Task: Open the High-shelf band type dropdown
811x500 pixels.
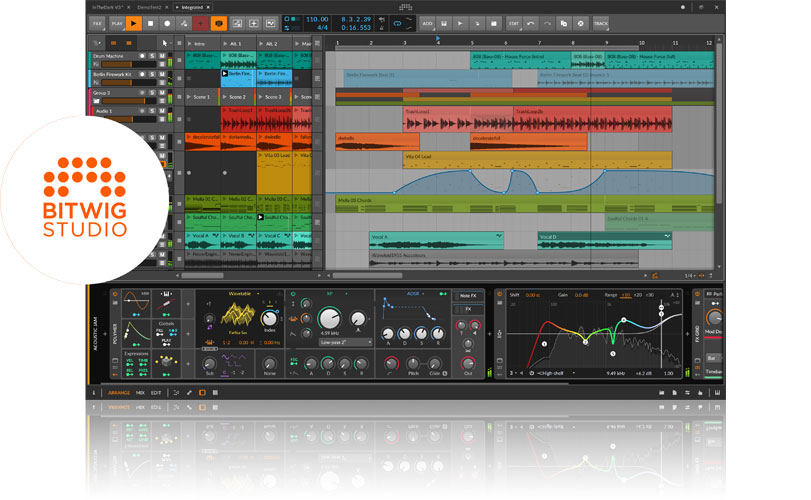Action: (553, 374)
